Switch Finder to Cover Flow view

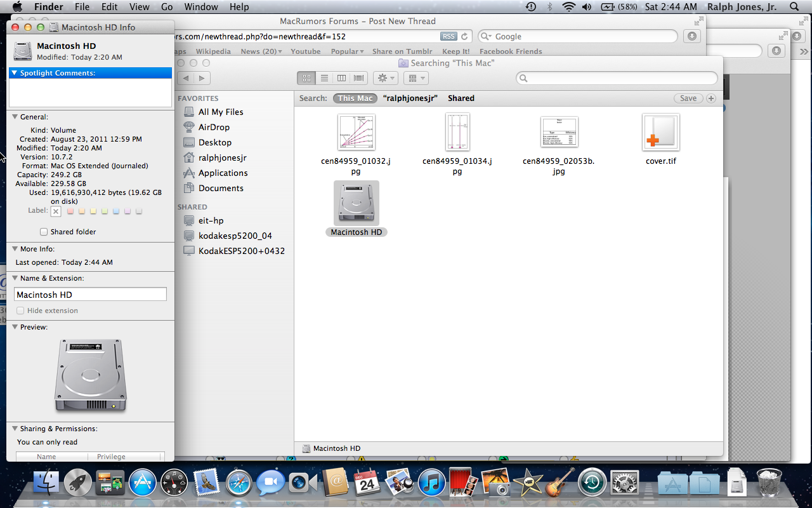point(359,78)
